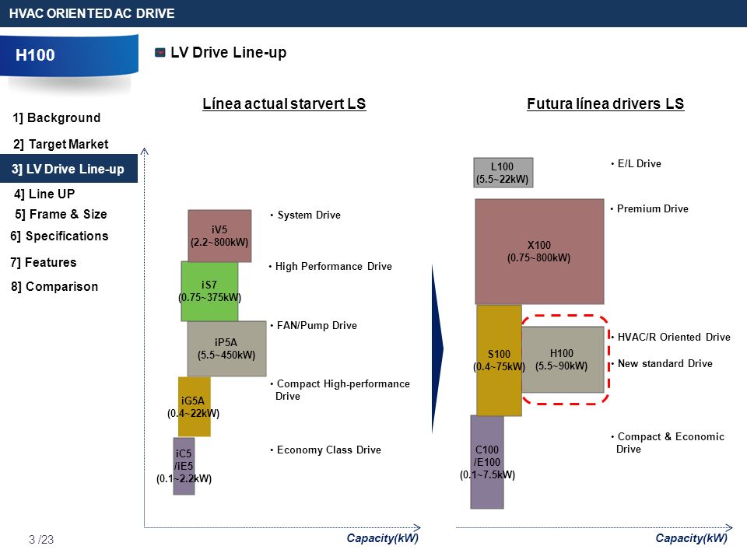
Task: Select the 1] Background menu entry
Action: pyautogui.click(x=57, y=117)
